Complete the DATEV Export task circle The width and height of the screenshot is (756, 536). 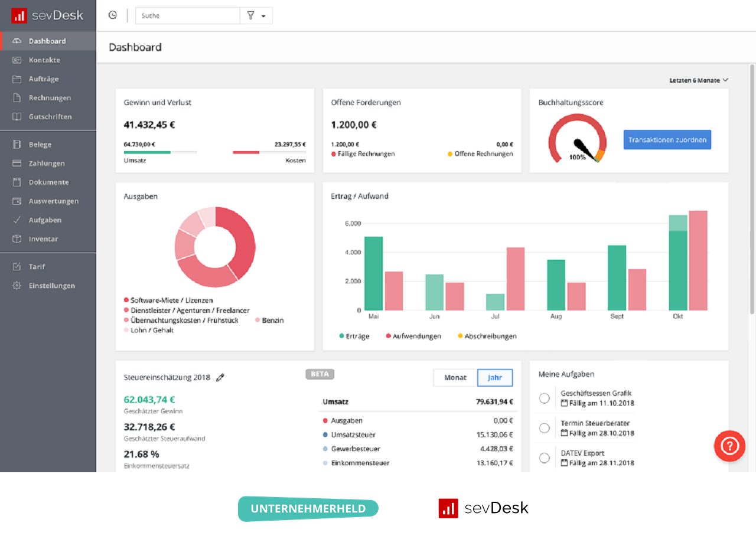pyautogui.click(x=544, y=457)
